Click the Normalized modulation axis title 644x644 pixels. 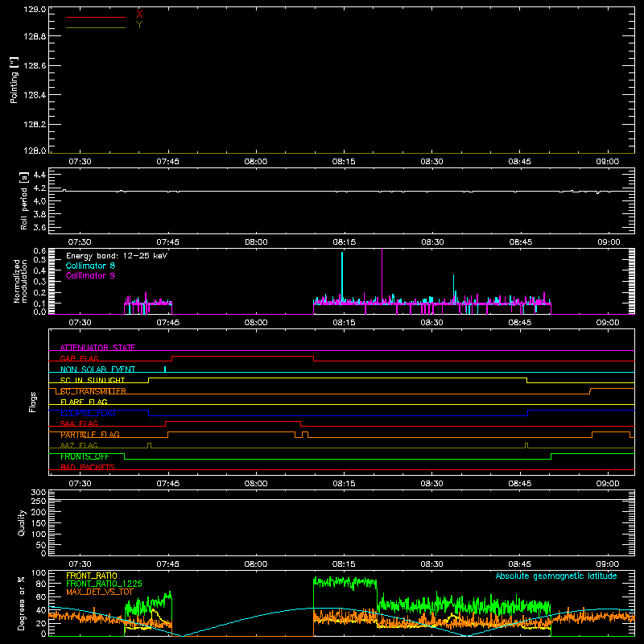pos(20,281)
